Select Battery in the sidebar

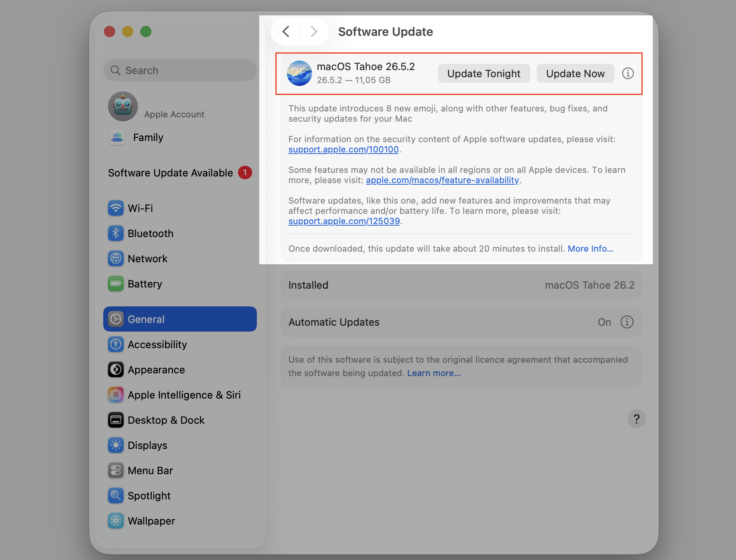click(180, 284)
